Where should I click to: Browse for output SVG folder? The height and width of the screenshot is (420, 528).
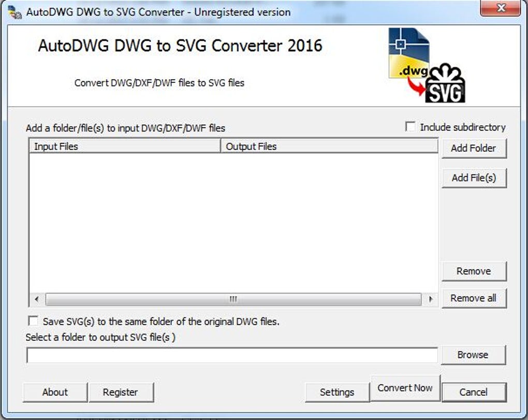473,355
